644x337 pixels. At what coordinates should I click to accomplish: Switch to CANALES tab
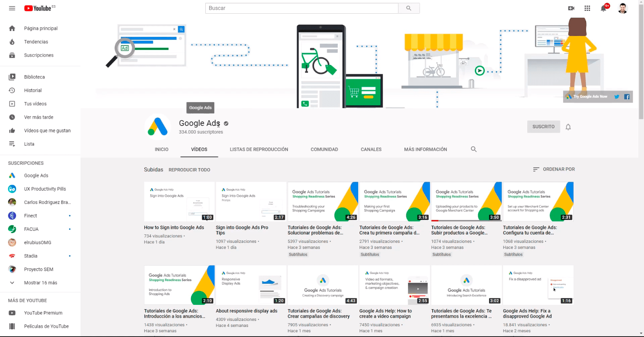tap(371, 149)
